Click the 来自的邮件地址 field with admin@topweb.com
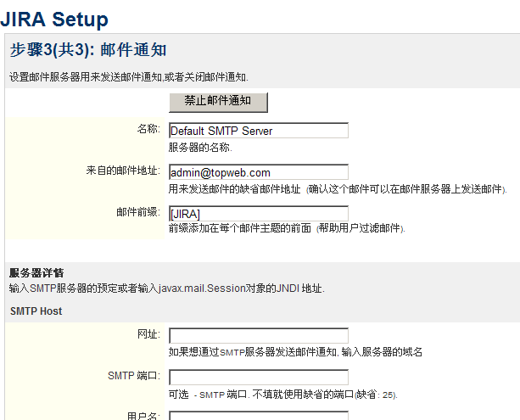Viewport: 520px width, 420px height. pyautogui.click(x=259, y=172)
